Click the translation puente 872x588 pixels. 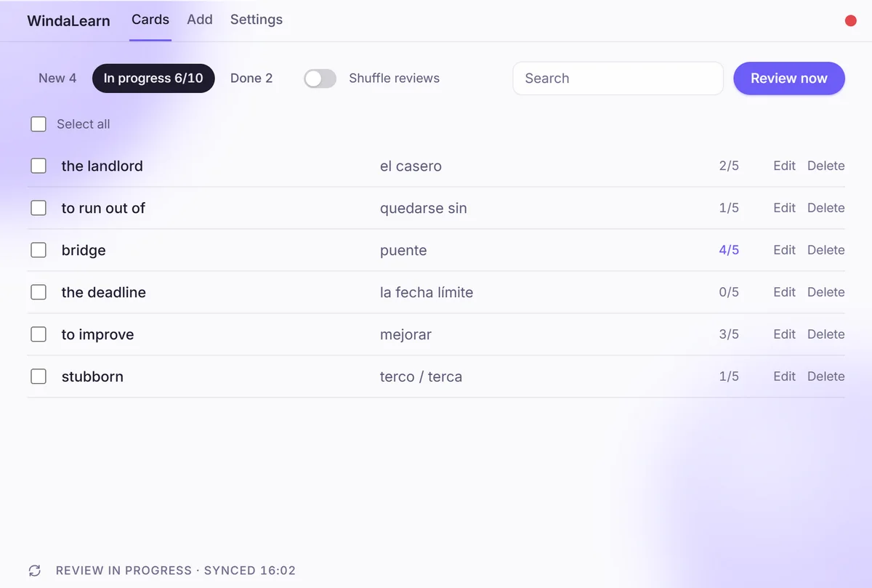403,251
